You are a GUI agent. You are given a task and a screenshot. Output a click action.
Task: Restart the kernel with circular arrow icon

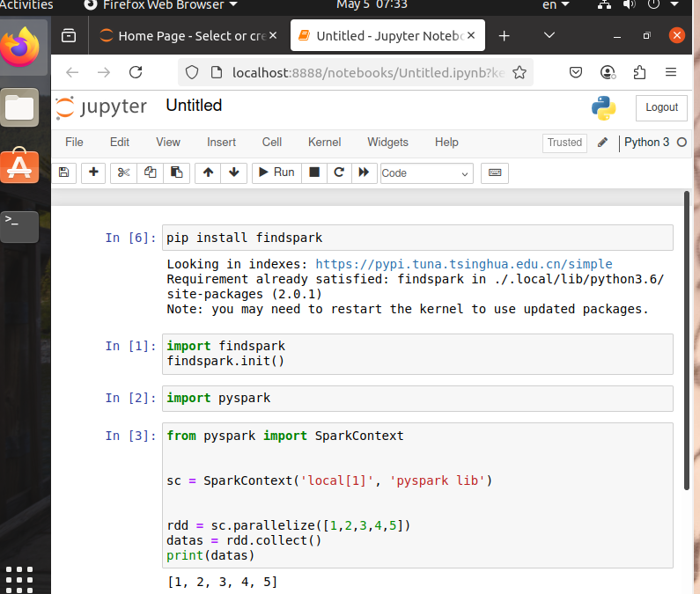338,173
